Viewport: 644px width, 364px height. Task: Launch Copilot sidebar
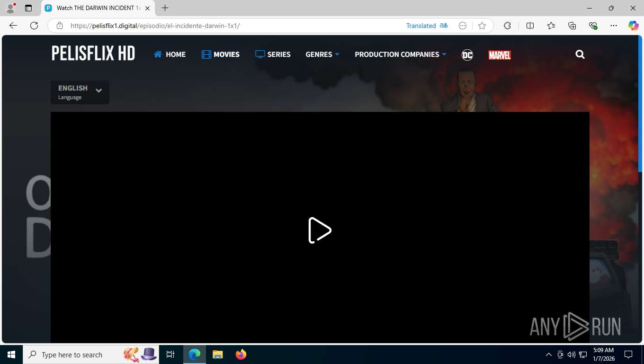(634, 26)
